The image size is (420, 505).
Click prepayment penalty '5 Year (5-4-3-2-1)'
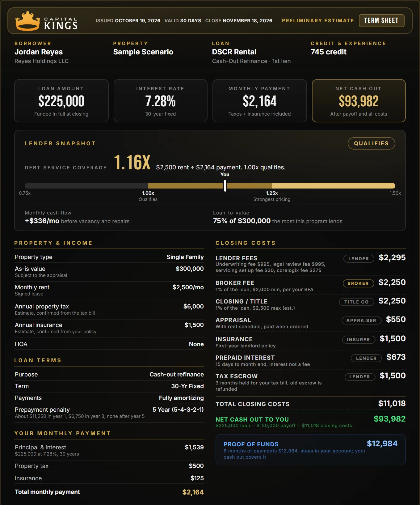pyautogui.click(x=178, y=410)
